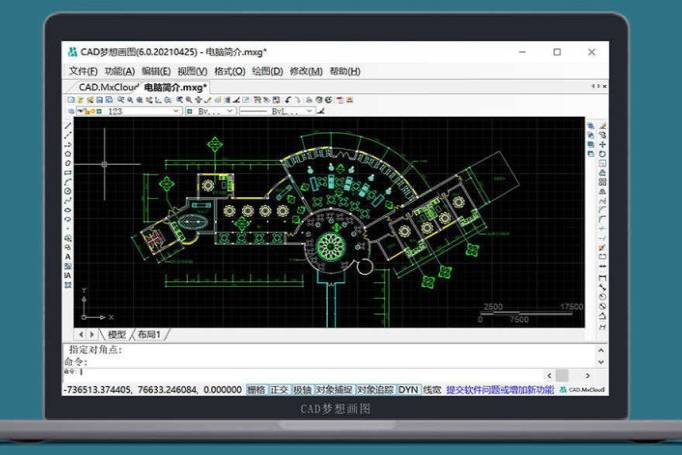Toggle 栅格 grid mode in status bar
Image resolution: width=682 pixels, height=455 pixels.
255,389
